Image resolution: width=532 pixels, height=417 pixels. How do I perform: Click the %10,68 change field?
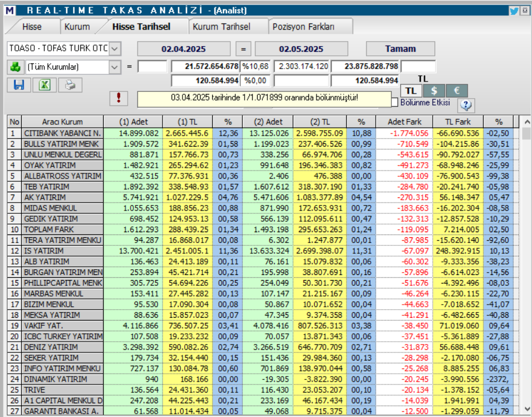tap(255, 67)
